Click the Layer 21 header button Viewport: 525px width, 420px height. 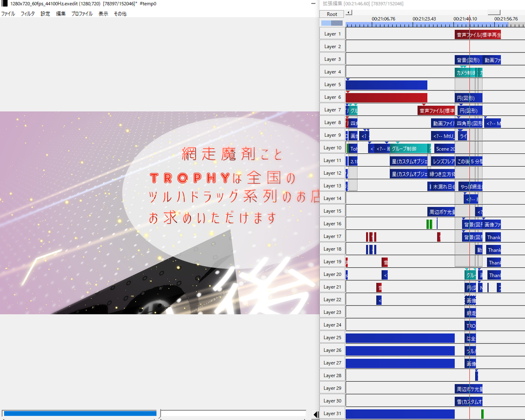[x=332, y=287]
